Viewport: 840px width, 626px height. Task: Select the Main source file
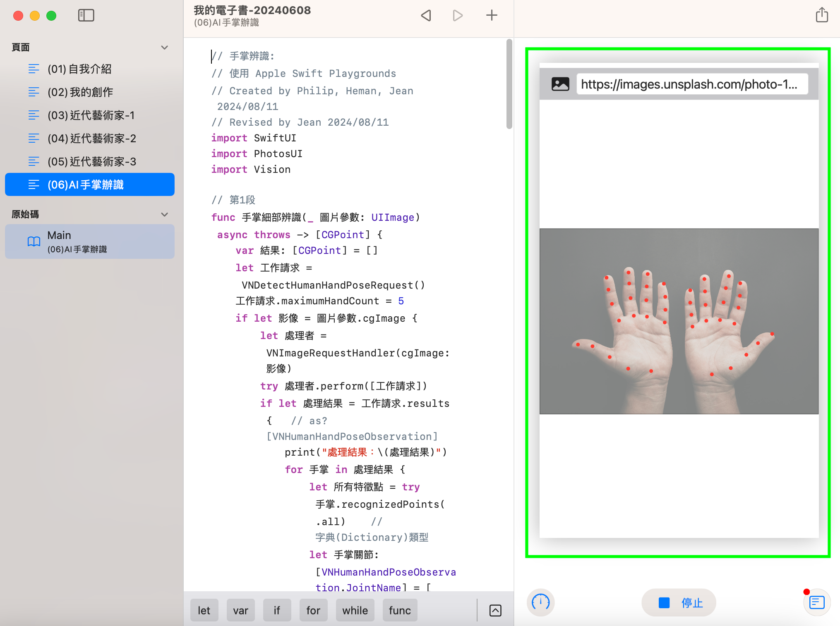pos(89,241)
